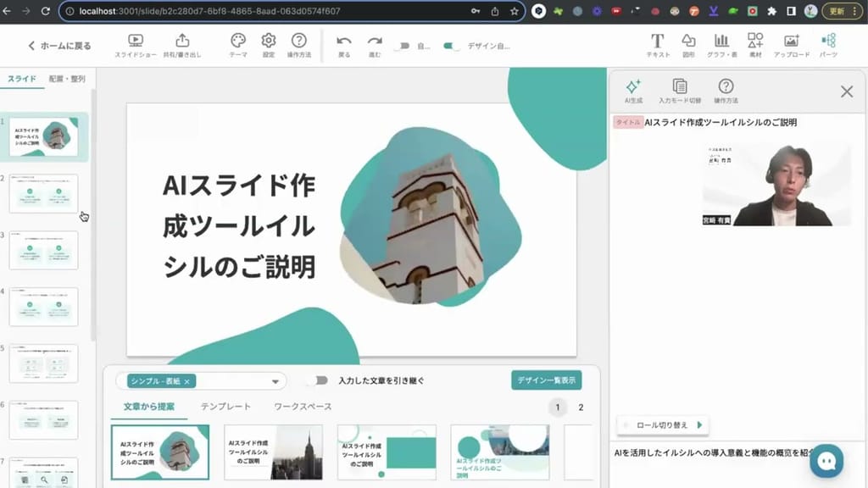Viewport: 868px width, 488px height.
Task: Click the title text AIスライド作成ツールイルシルのご説明 in panel
Action: 721,122
